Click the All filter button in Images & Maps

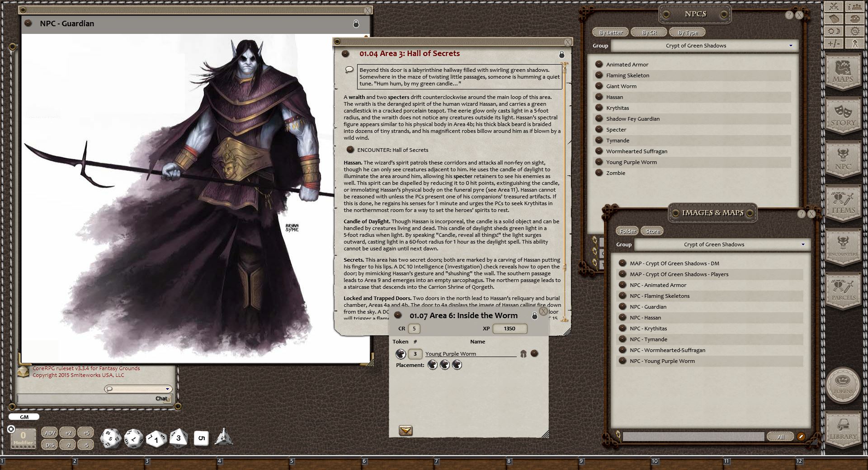click(781, 437)
